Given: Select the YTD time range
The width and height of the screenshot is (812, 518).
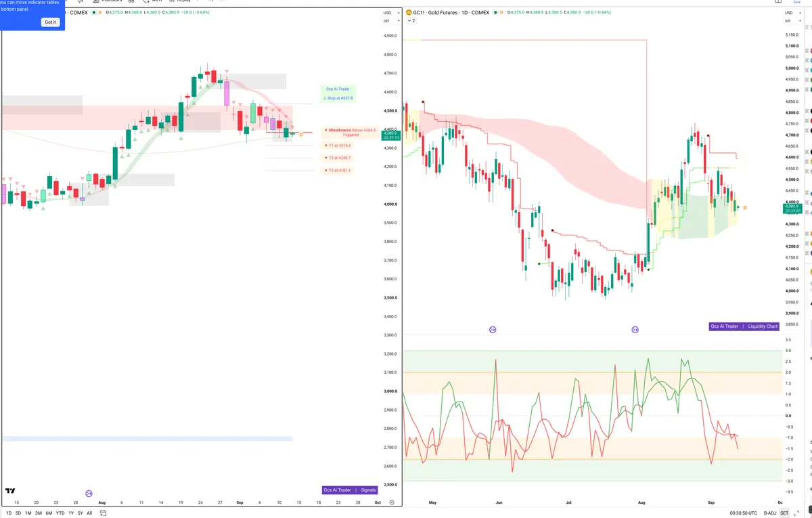Looking at the screenshot, I should pos(60,513).
